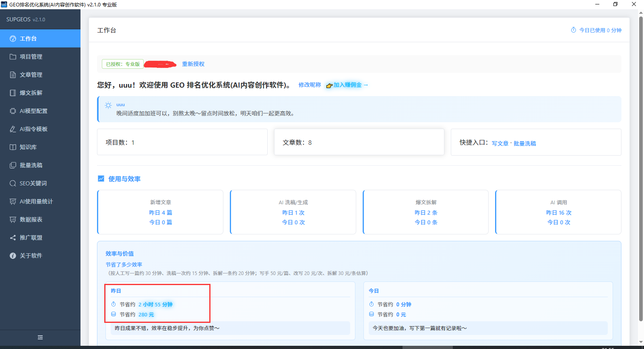This screenshot has height=349, width=644.
Task: Click the 推广联盟 share icon
Action: click(x=13, y=238)
